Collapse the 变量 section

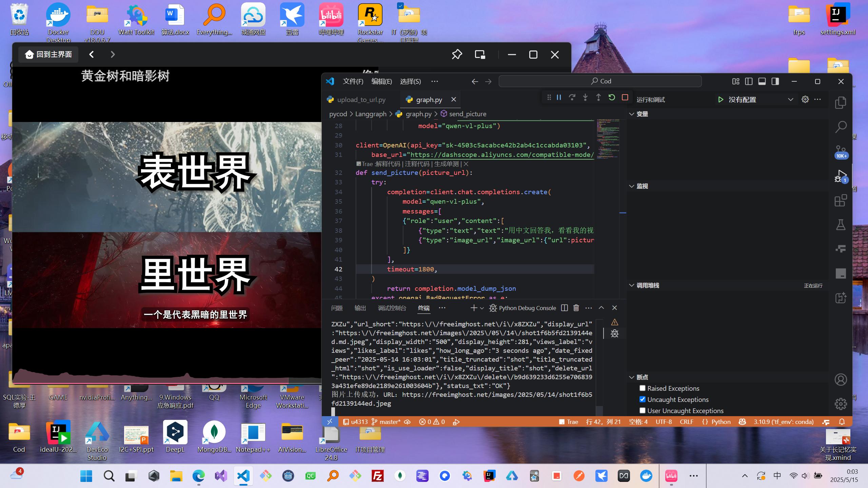[x=631, y=114]
